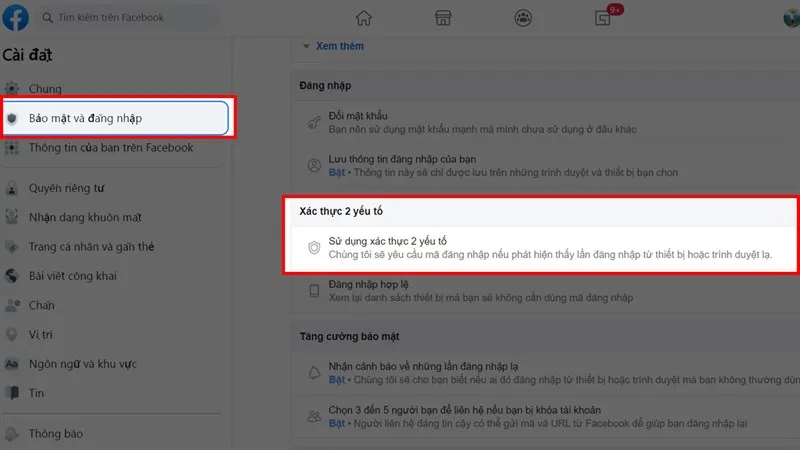Viewport: 800px width, 450px height.
Task: Click the pin icon beside 'Vị trí'
Action: (x=12, y=335)
